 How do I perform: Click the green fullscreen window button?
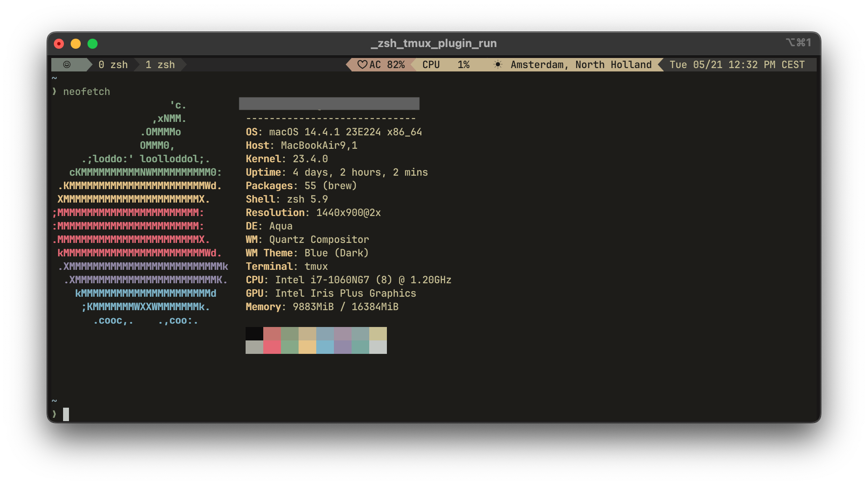pos(93,44)
